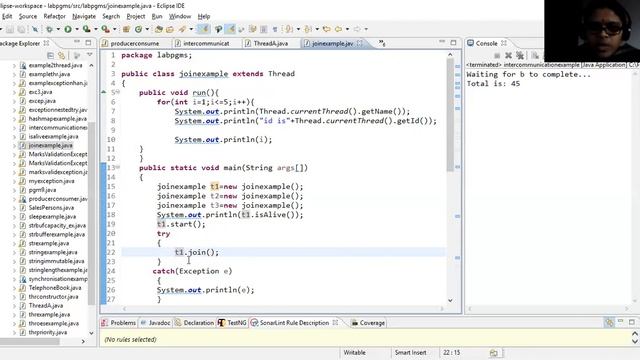Toggle fold for main method at line 13

point(118,167)
